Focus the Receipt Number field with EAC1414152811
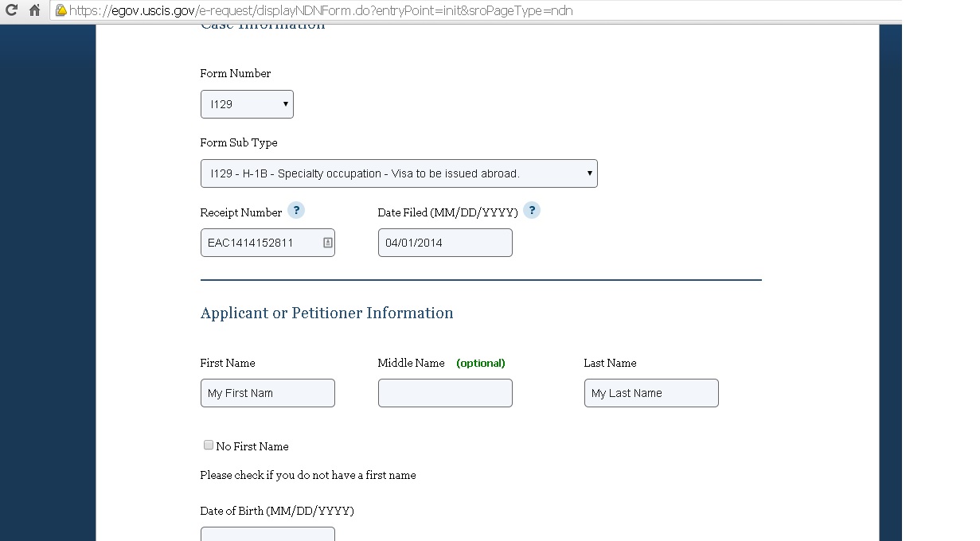This screenshot has width=980, height=541. click(x=261, y=243)
